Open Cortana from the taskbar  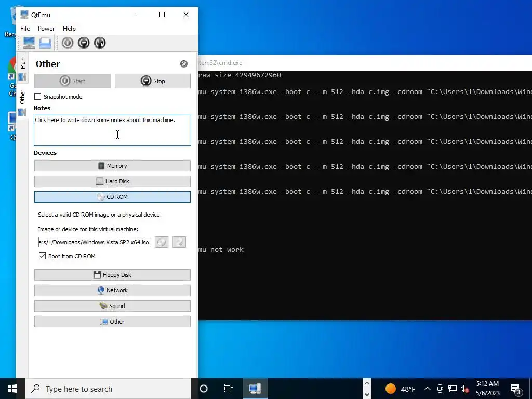point(204,389)
